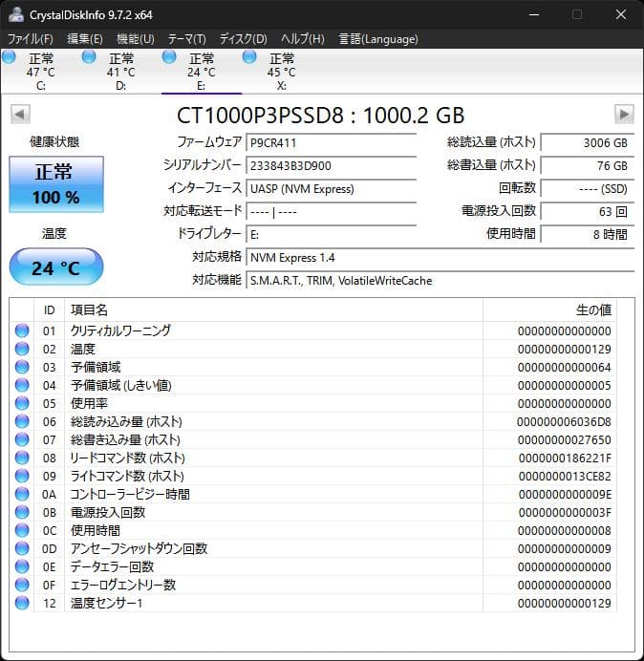The height and width of the screenshot is (661, 644).
Task: Click the interface field UASP (NVM Express)
Action: pyautogui.click(x=331, y=188)
